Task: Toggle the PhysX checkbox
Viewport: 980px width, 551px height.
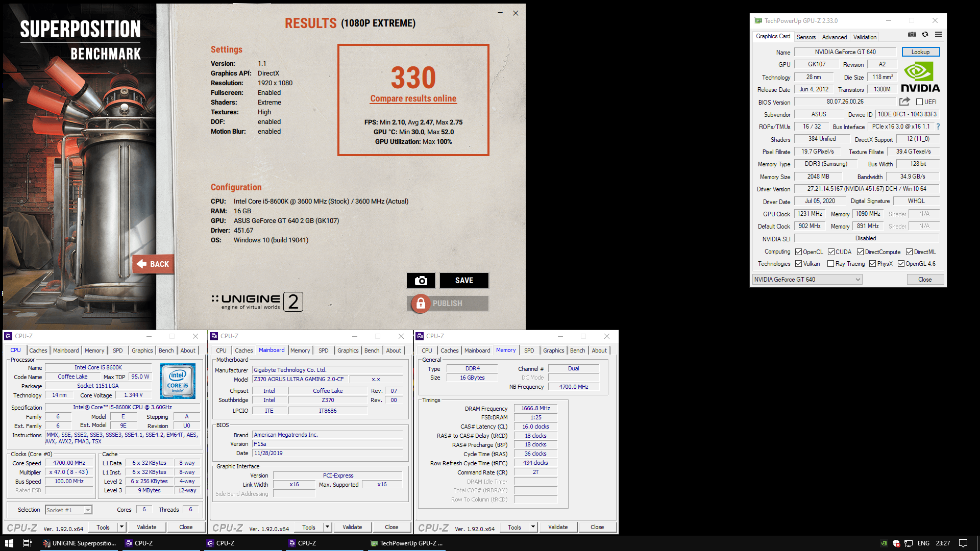Action: (x=872, y=264)
